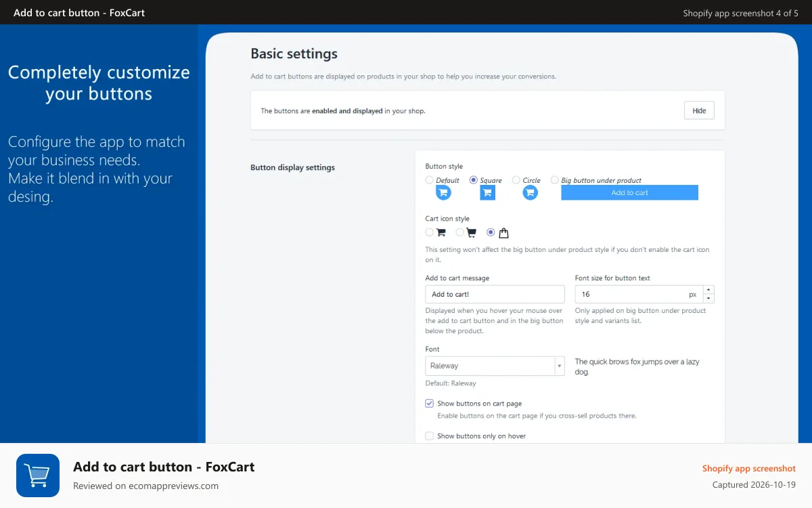Viewport: 812px width, 508px height.
Task: Click the Font size for button text label
Action: click(612, 278)
